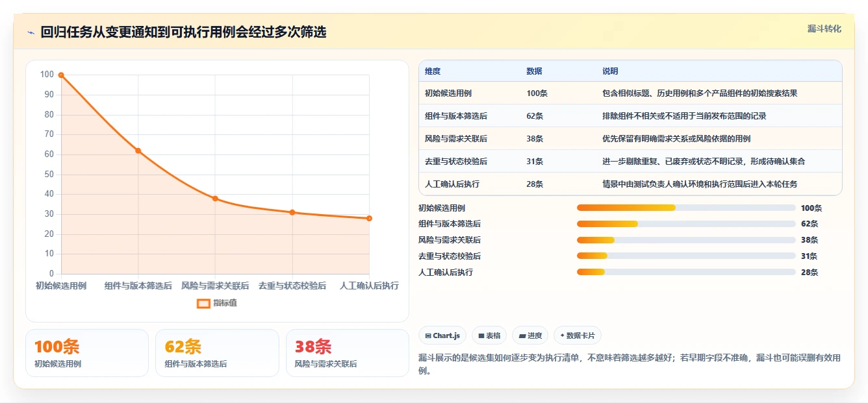
Task: Click the 62条 stat card
Action: tap(217, 353)
